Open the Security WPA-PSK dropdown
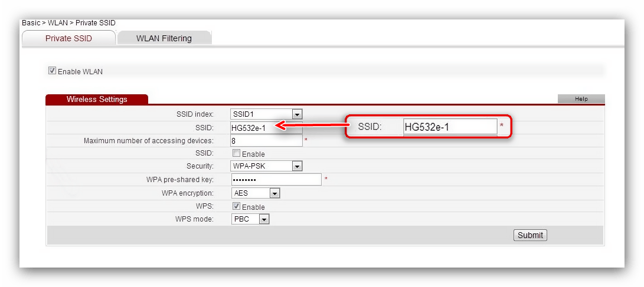 [x=266, y=166]
